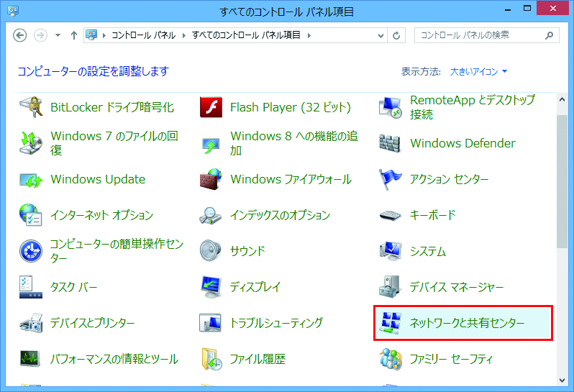Open the Windows ファイアウォール icon
The height and width of the screenshot is (392, 574).
tap(210, 179)
